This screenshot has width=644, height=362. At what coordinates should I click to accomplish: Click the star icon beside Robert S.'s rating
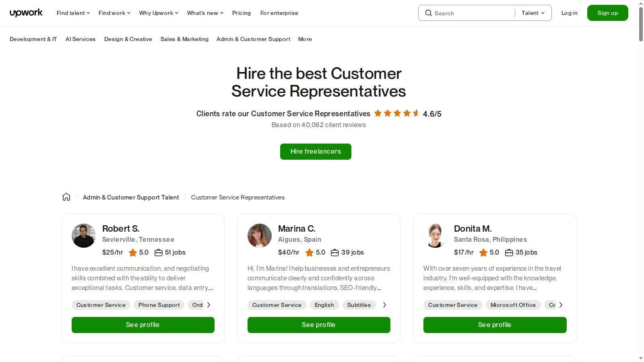tap(133, 253)
